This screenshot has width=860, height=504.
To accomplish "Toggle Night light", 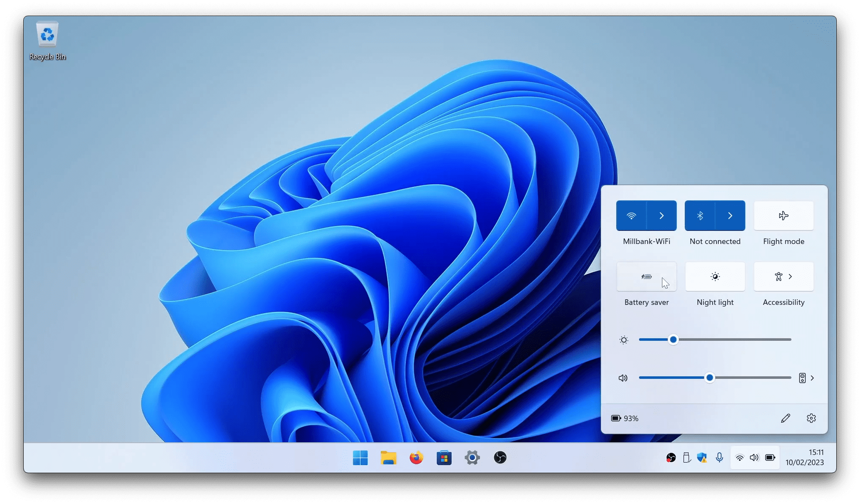I will [715, 277].
